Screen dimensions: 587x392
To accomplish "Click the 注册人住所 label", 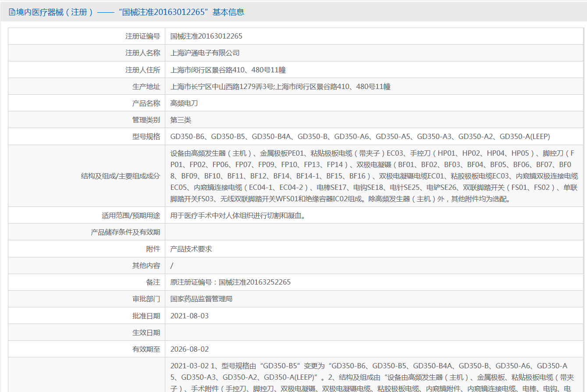I will point(143,70).
